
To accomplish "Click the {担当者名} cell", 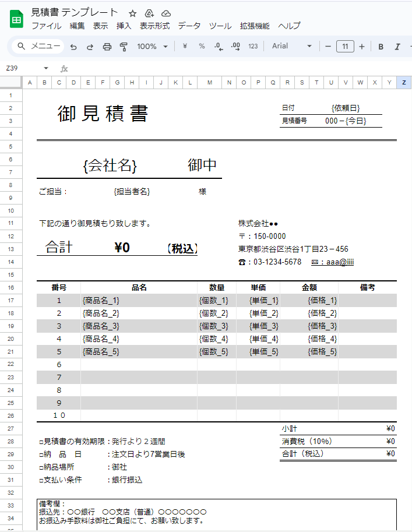I will [x=132, y=192].
